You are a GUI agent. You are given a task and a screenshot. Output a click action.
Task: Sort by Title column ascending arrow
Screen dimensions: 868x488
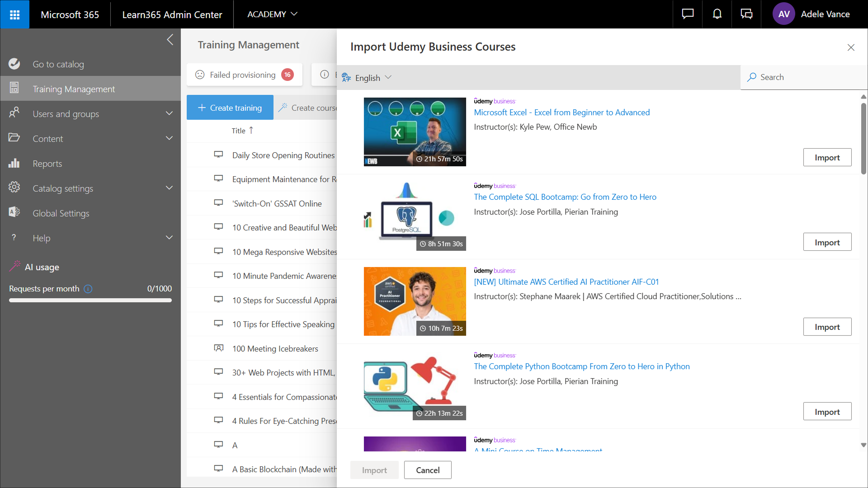pyautogui.click(x=251, y=130)
